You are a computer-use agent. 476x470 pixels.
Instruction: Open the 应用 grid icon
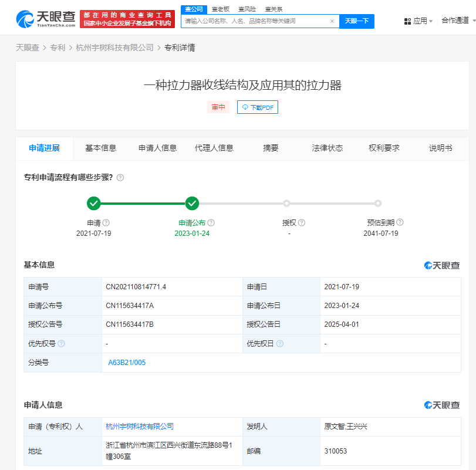coord(407,21)
